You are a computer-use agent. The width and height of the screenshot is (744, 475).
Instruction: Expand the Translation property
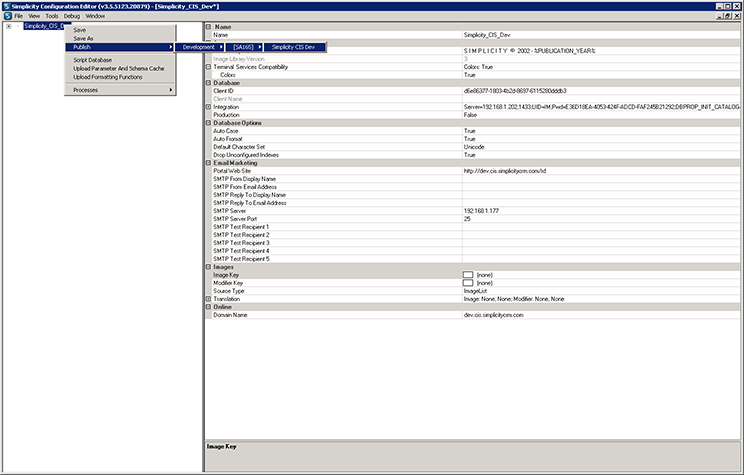(208, 299)
